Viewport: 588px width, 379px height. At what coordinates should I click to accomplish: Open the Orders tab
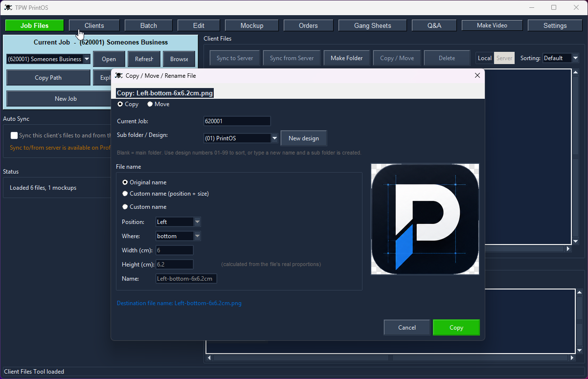pos(308,25)
